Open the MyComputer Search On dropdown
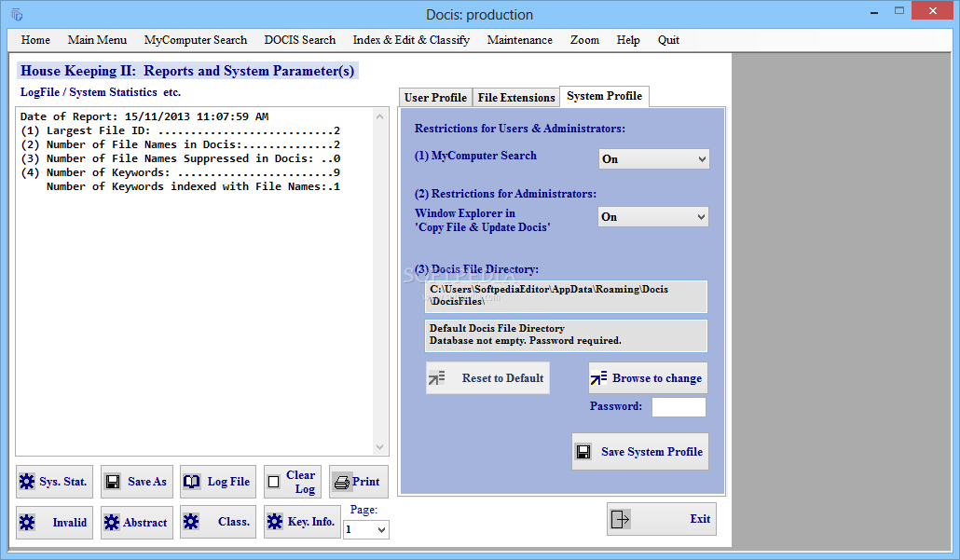The image size is (960, 560). coord(654,159)
